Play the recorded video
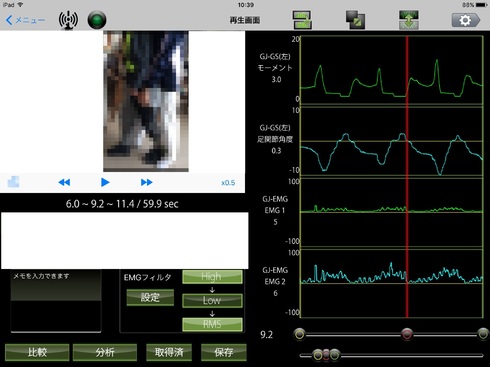This screenshot has width=490, height=367. [x=105, y=182]
